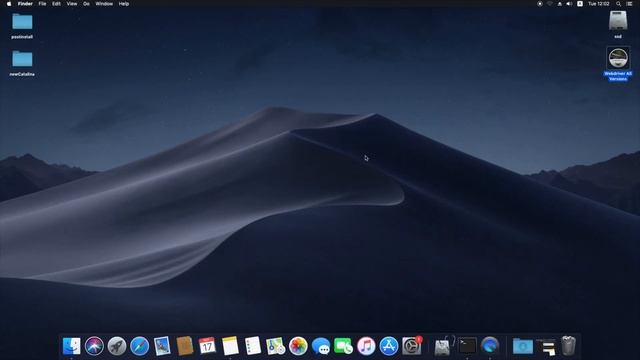Image resolution: width=640 pixels, height=360 pixels.
Task: Click the Tue 12:02 clock
Action: click(599, 4)
